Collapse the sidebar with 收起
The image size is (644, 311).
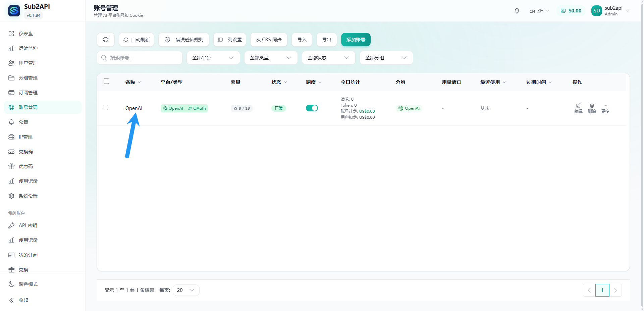pyautogui.click(x=23, y=300)
